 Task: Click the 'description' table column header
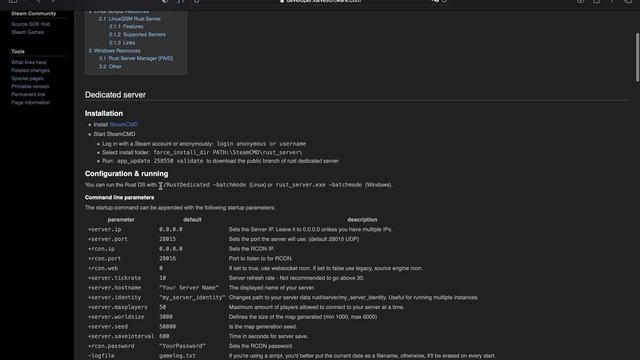362,220
